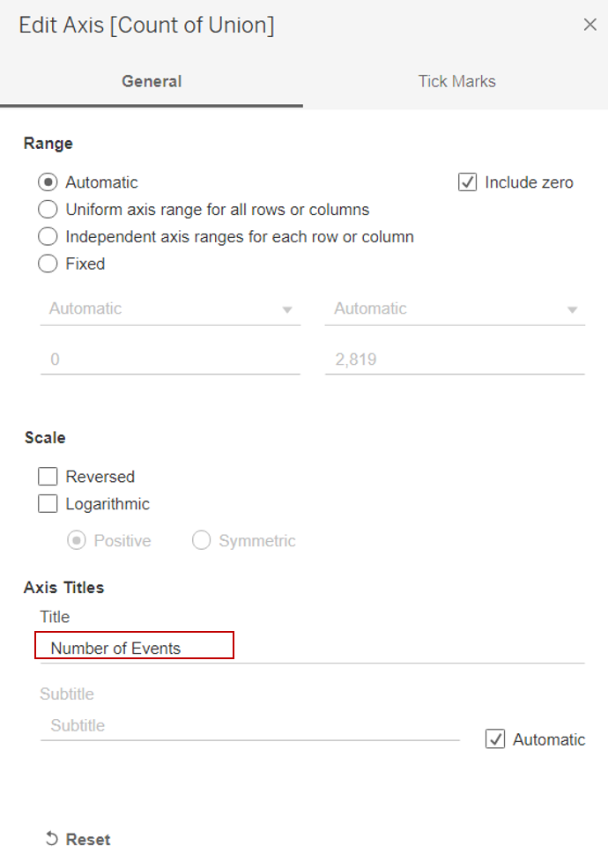Uncheck the Include zero checkbox
Screen dimensions: 608x868
[468, 182]
